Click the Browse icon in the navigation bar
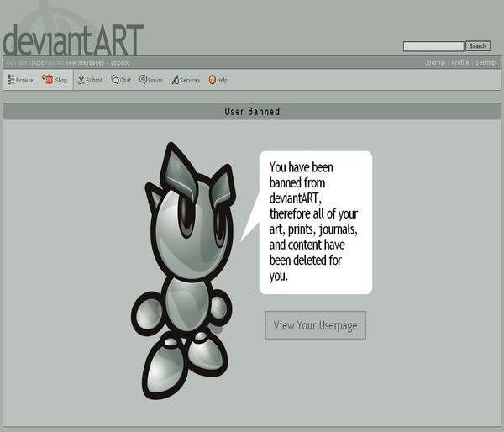This screenshot has height=432, width=504. 11,80
